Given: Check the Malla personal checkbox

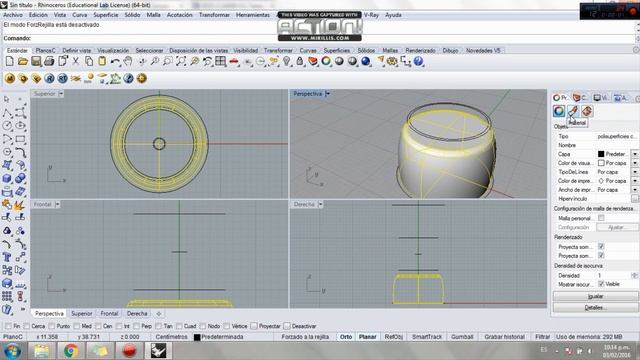Looking at the screenshot, I should [601, 218].
